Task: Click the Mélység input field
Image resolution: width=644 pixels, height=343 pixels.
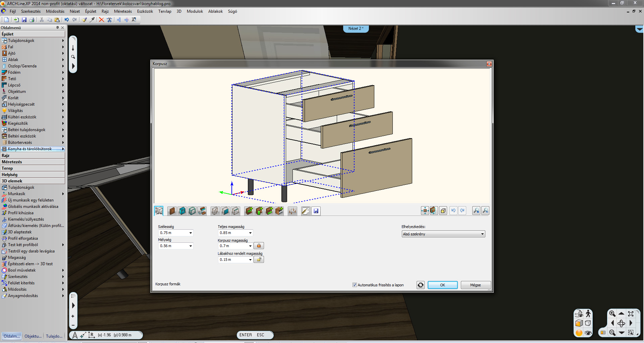Action: click(x=173, y=246)
